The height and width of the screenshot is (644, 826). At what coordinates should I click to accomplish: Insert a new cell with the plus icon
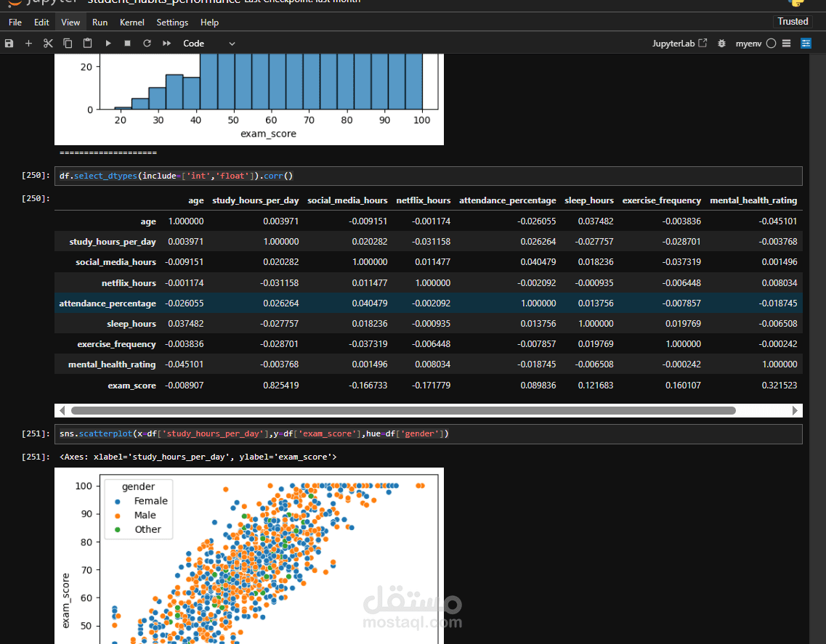28,43
